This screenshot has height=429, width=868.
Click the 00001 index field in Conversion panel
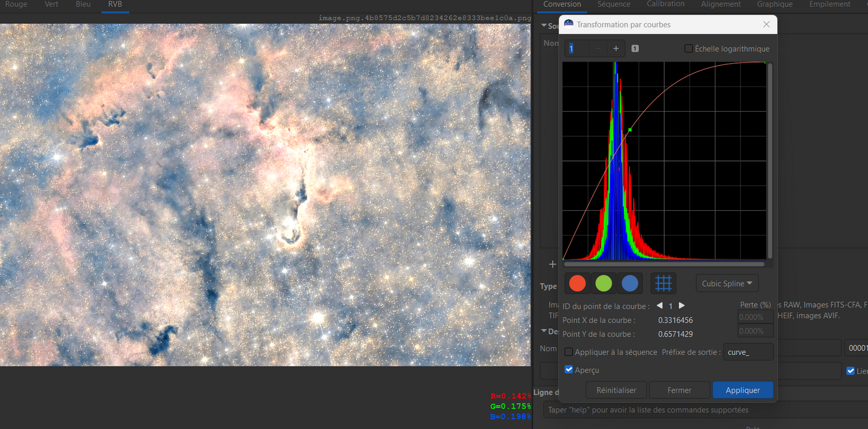pos(856,348)
